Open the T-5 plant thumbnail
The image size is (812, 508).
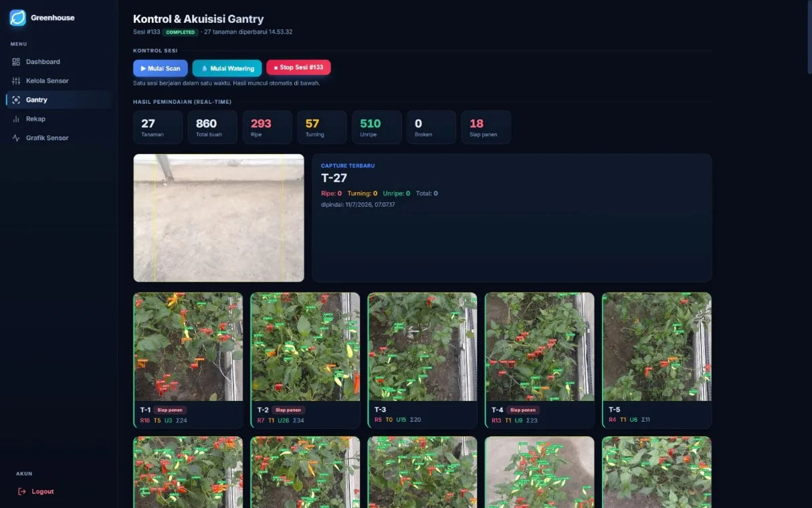tap(657, 347)
